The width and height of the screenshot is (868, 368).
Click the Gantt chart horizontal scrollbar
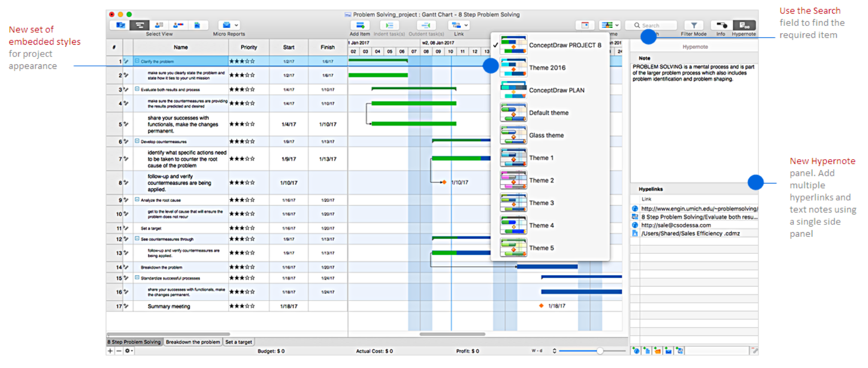452,334
